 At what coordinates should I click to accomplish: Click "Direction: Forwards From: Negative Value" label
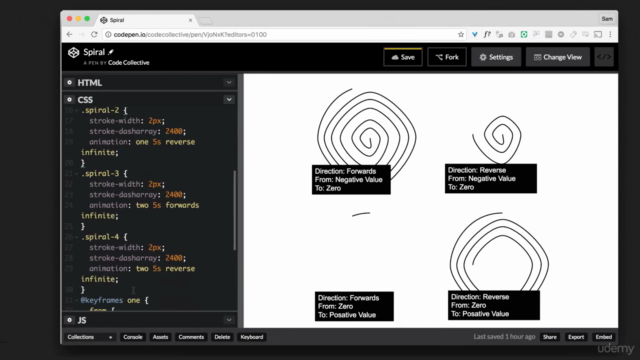pos(351,180)
